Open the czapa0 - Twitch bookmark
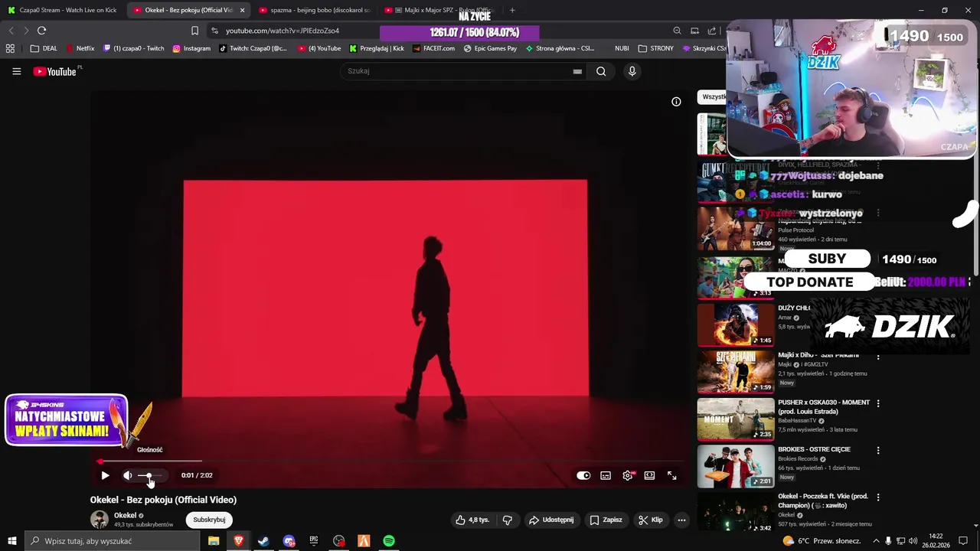 [134, 48]
